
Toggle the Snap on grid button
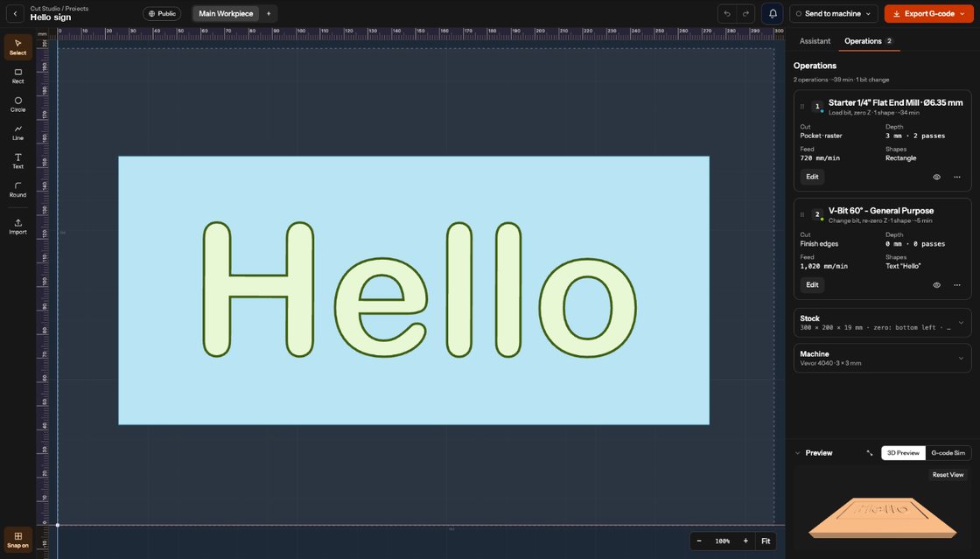click(18, 540)
